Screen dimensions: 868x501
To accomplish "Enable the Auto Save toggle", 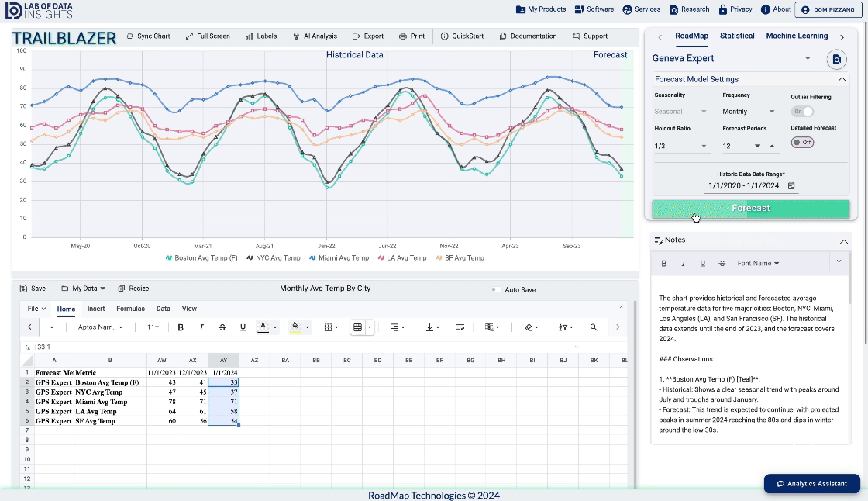I will click(496, 290).
